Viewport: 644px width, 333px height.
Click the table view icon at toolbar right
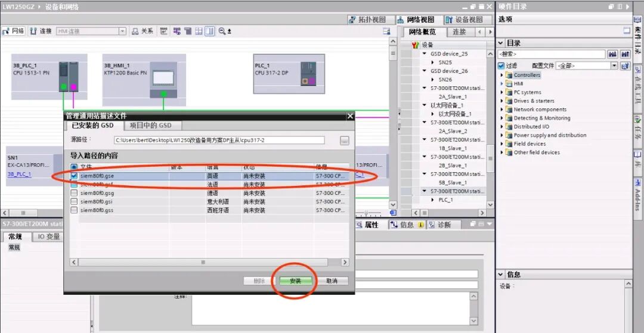386,31
